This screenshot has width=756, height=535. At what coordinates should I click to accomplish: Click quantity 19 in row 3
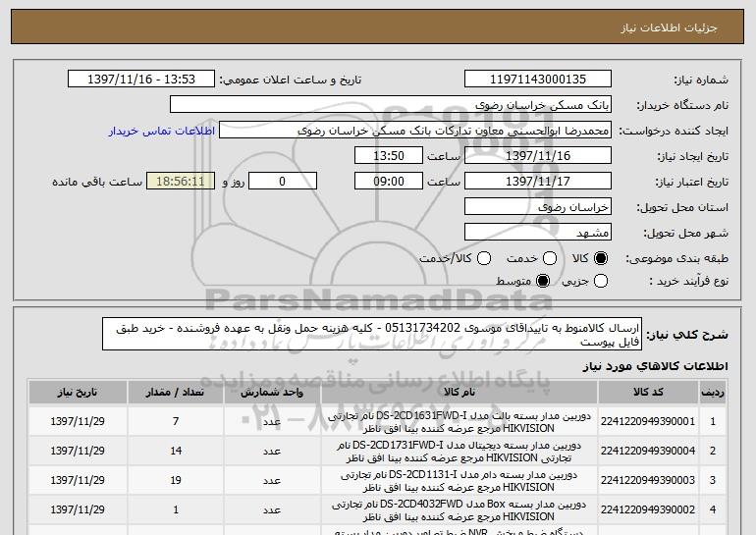[x=176, y=480]
